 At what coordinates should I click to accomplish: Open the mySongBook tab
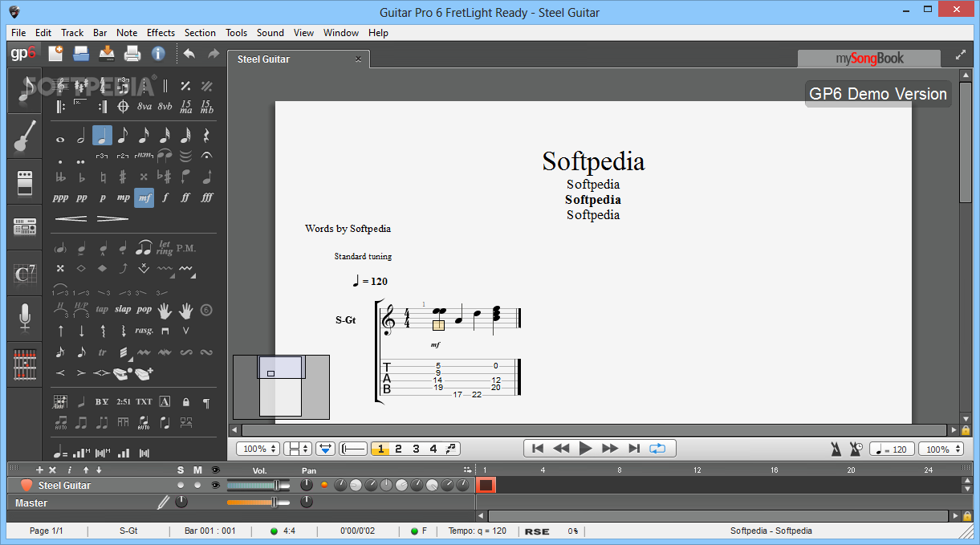[x=869, y=58]
